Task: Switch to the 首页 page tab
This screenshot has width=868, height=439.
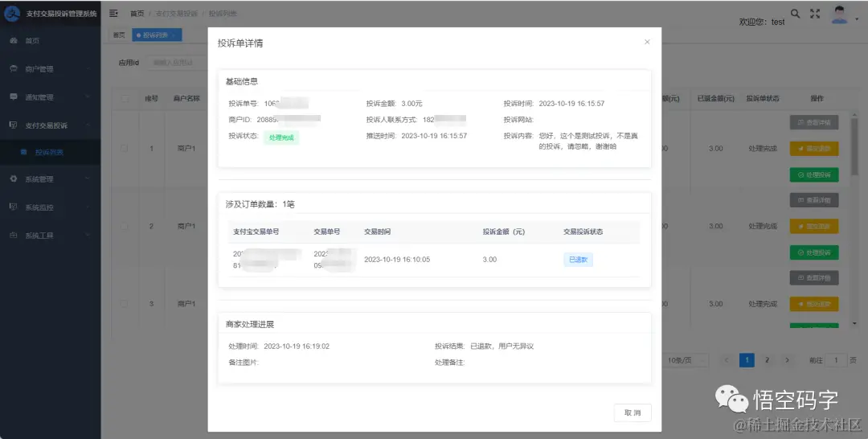Action: click(119, 35)
